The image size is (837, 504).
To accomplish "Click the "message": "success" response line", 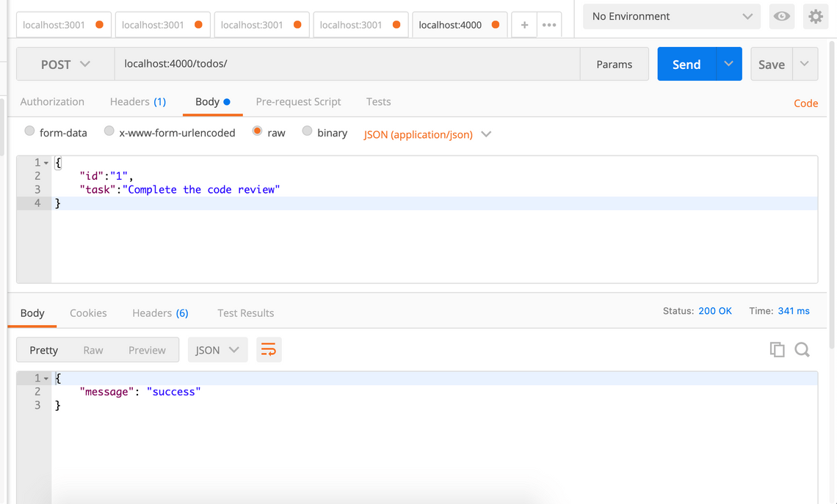I will (x=139, y=392).
